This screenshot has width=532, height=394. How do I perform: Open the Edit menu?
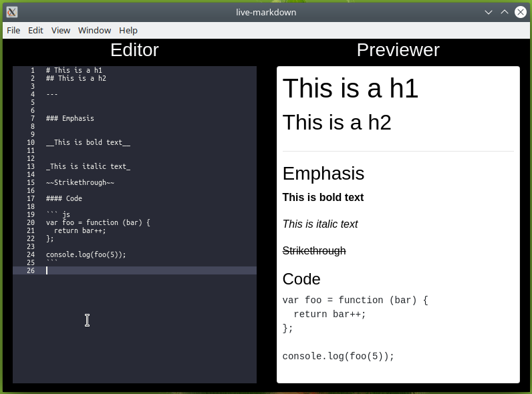click(35, 31)
